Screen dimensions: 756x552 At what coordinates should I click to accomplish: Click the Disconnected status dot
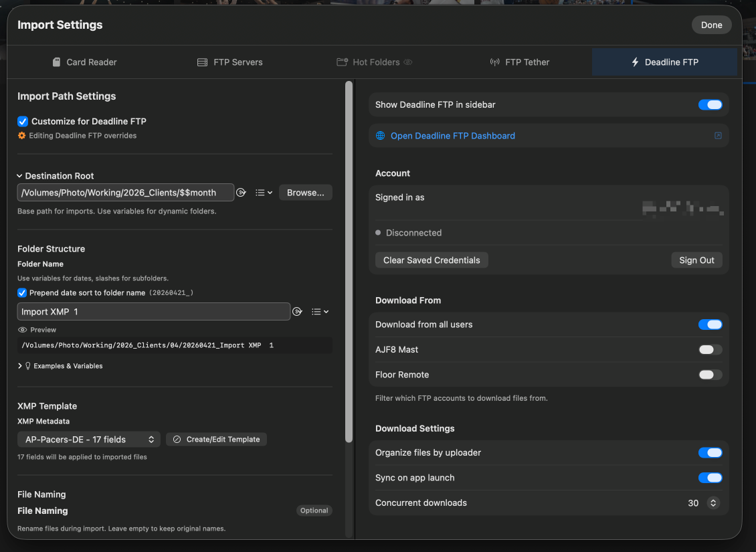tap(378, 232)
